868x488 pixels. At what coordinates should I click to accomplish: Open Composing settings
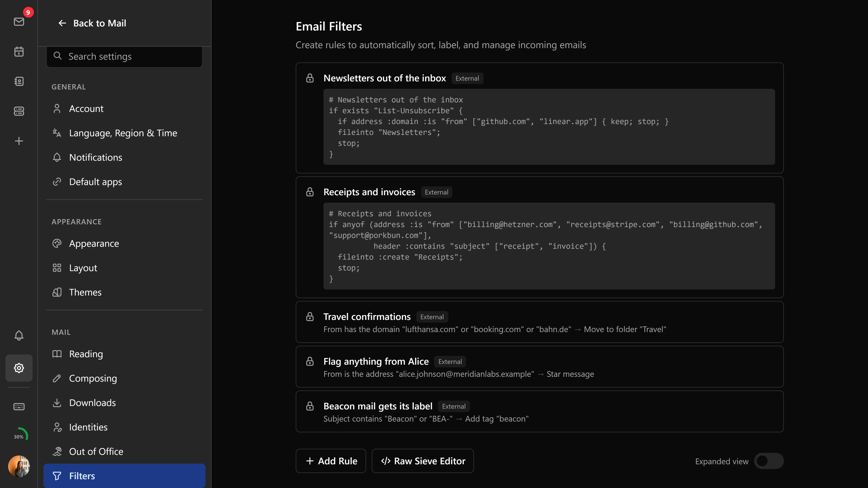[124, 378]
